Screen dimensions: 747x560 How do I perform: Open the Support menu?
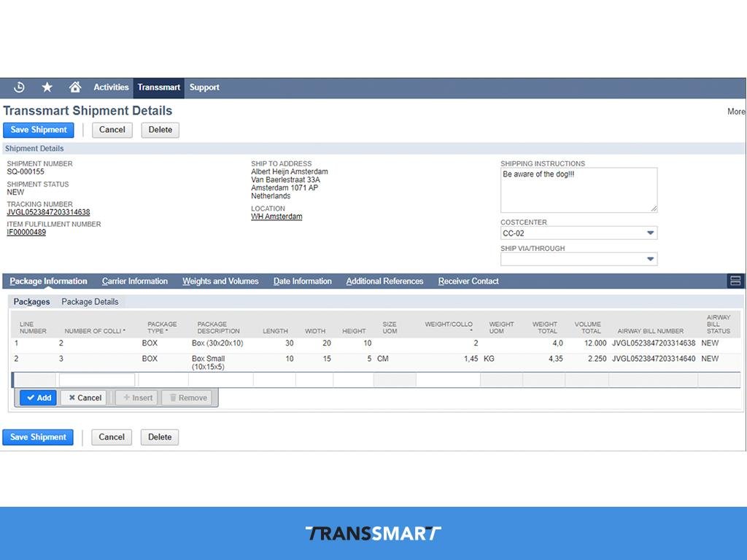click(204, 87)
